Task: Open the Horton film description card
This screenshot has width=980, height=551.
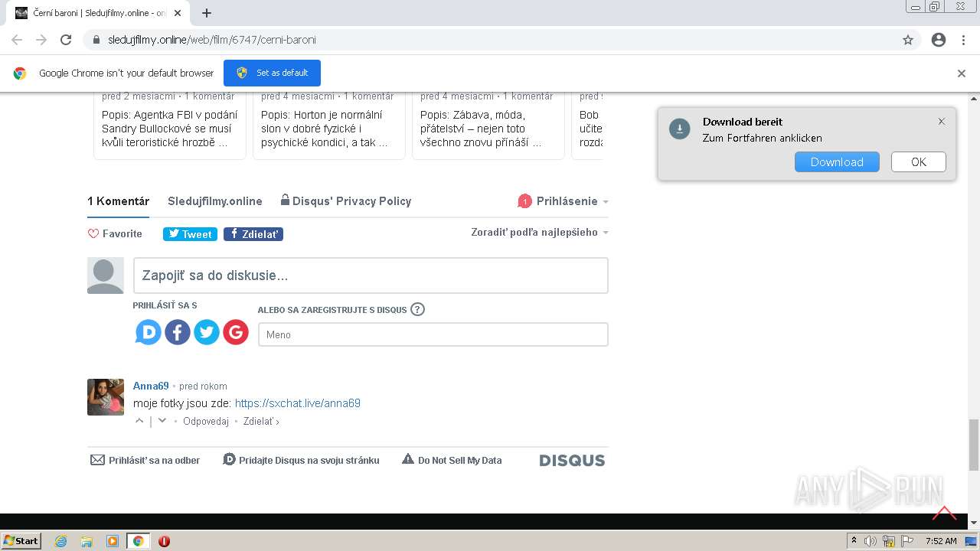Action: (329, 126)
